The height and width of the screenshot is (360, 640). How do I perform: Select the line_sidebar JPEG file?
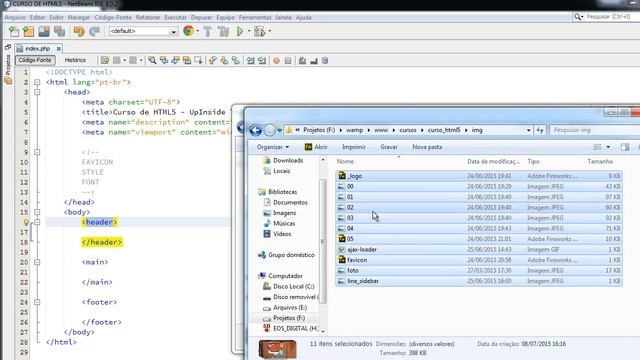coord(479,281)
